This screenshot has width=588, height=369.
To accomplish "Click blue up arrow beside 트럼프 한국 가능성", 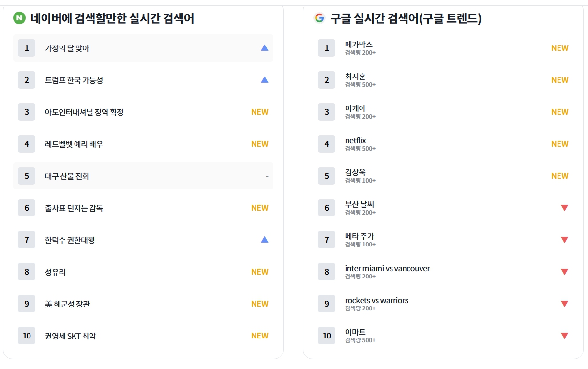I will point(264,80).
